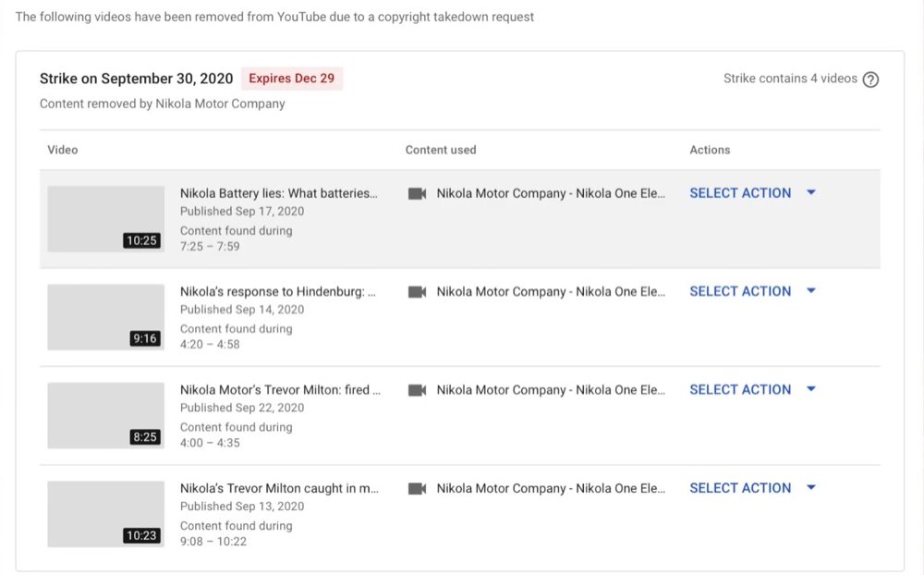Click the camera icon in the Trevor Milton fired row

click(x=418, y=390)
